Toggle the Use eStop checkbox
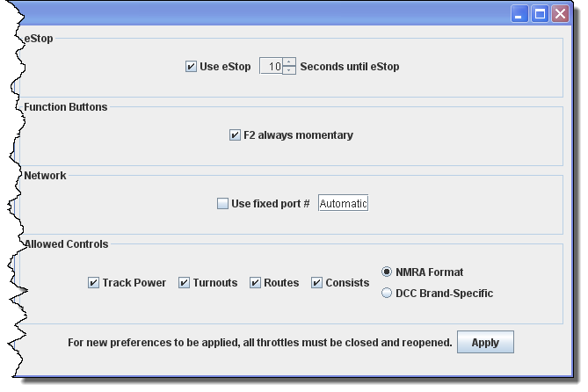 pos(192,67)
